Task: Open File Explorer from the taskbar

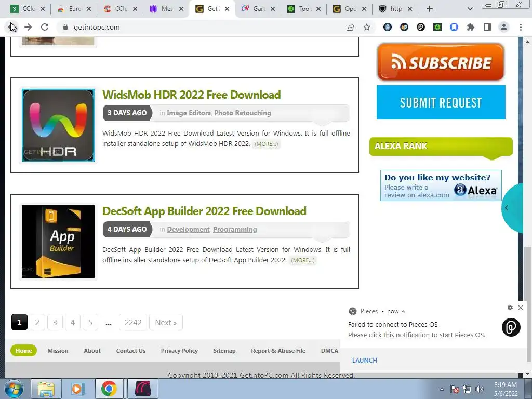Action: (x=46, y=389)
